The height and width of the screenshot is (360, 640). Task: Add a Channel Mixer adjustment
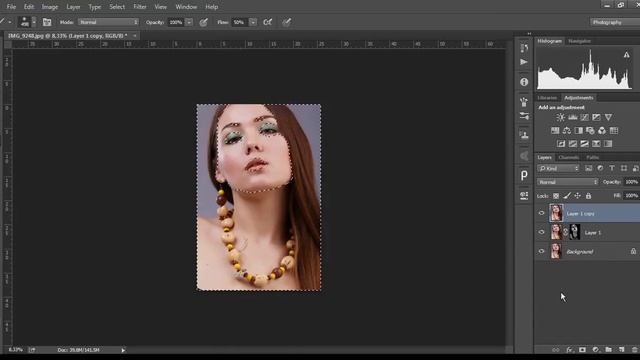tap(602, 131)
